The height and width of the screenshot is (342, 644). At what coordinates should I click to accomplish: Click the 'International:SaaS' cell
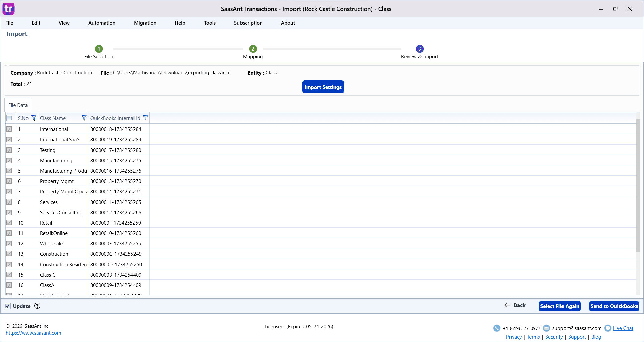[63, 139]
